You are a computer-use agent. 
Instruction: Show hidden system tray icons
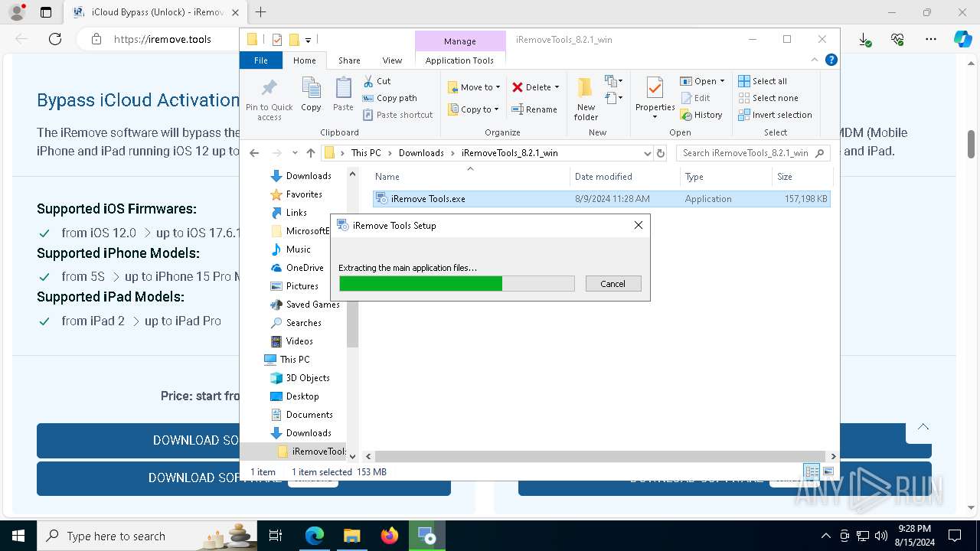pyautogui.click(x=825, y=536)
